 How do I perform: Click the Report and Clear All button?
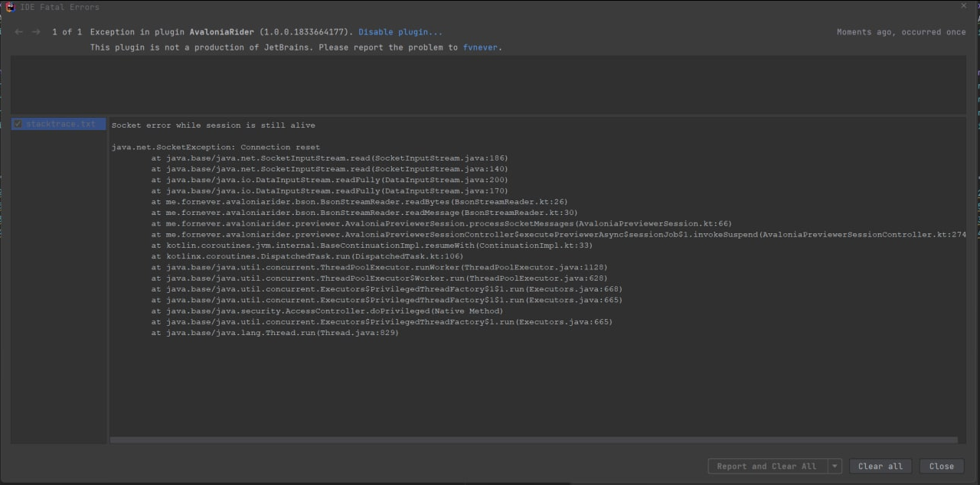tap(767, 466)
